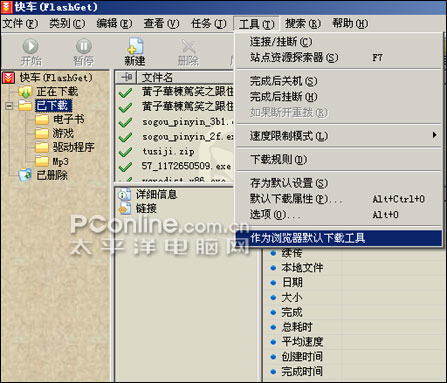
Task: Click the 日期 detail row
Action: click(292, 283)
